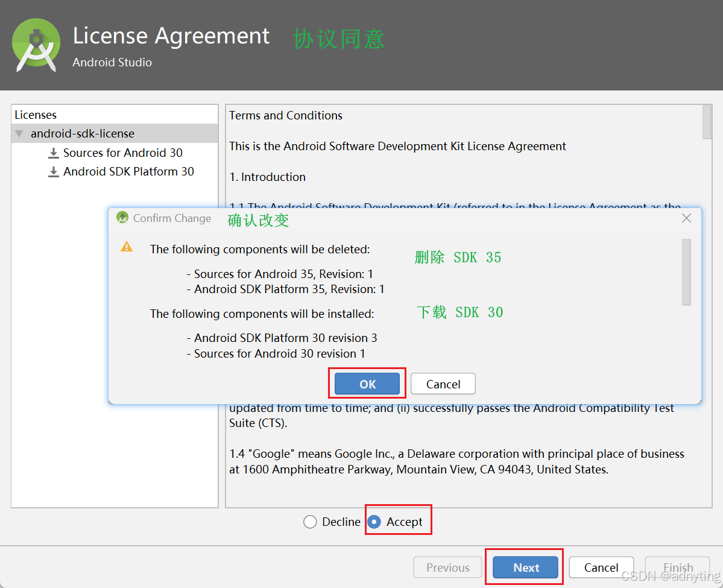
Task: Select the Decline radio button
Action: (x=310, y=522)
